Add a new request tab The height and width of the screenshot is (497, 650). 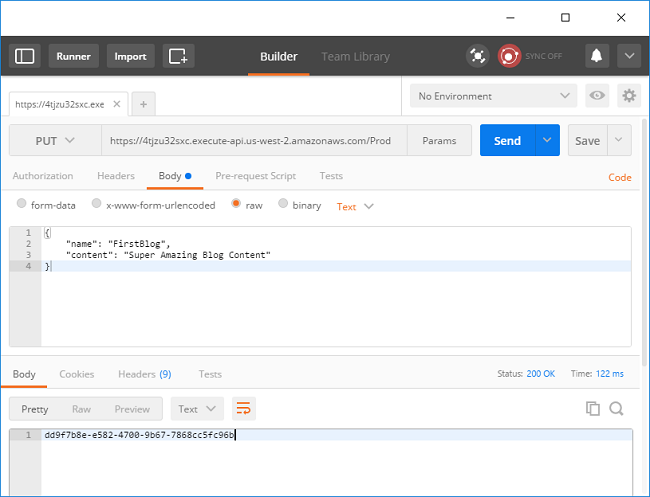coord(143,104)
